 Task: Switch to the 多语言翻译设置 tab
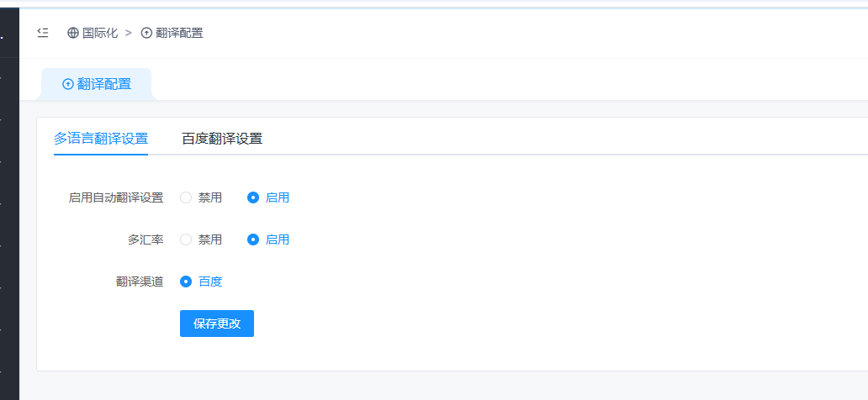pos(101,139)
